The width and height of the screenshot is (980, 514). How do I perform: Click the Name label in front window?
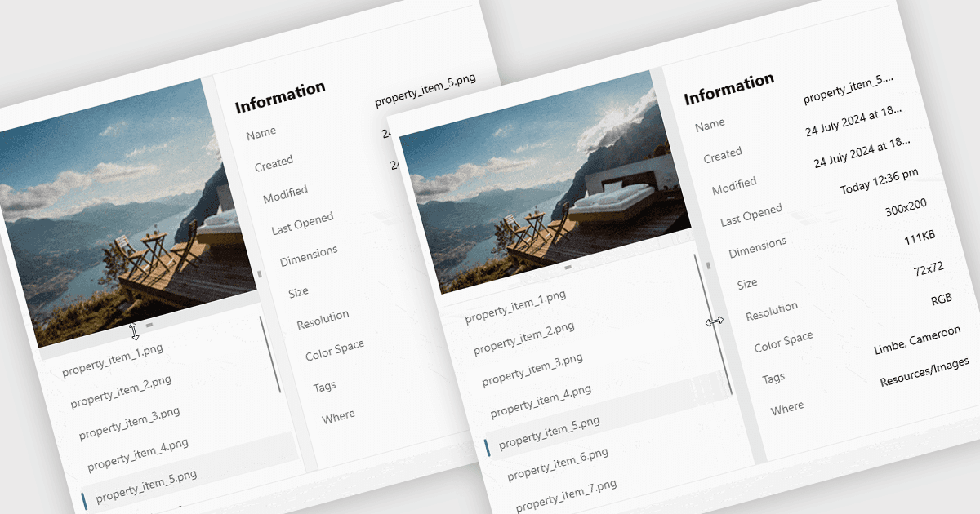[710, 124]
